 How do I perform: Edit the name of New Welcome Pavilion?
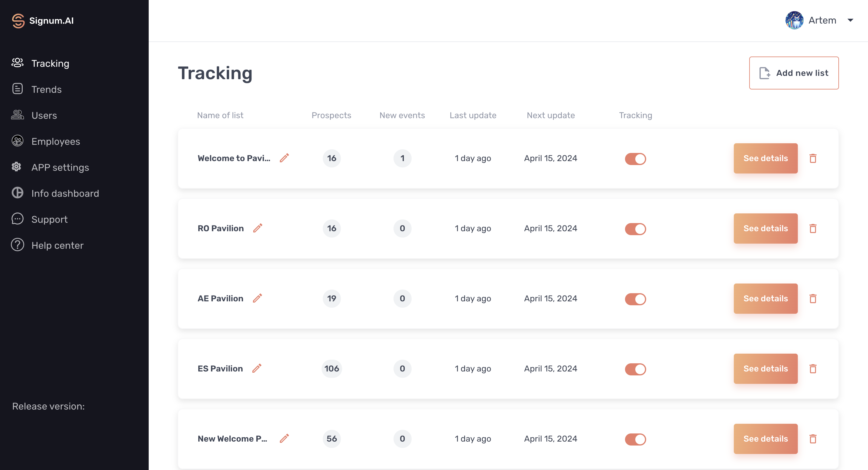click(284, 439)
